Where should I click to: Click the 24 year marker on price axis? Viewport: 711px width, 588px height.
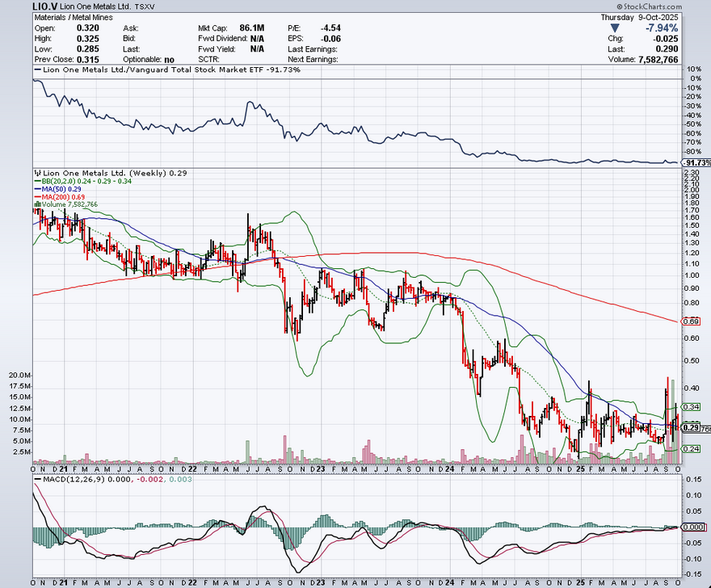[452, 468]
